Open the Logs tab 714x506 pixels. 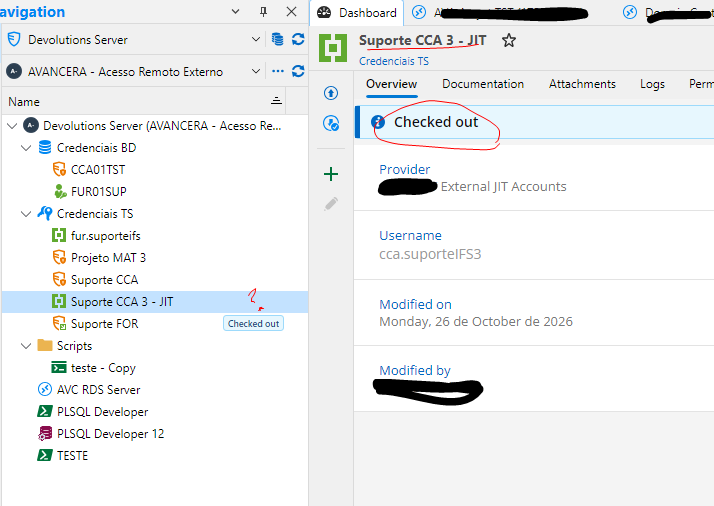coord(653,84)
